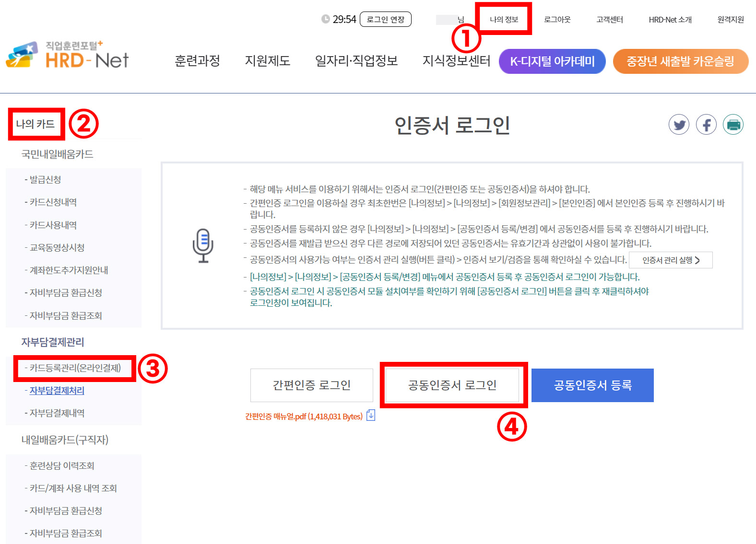Download 간편인증 매뉴얼 pdf icon
The width and height of the screenshot is (756, 544).
point(371,415)
